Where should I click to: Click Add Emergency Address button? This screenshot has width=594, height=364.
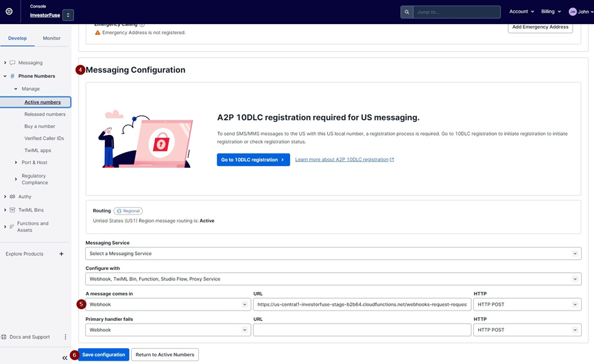click(540, 27)
